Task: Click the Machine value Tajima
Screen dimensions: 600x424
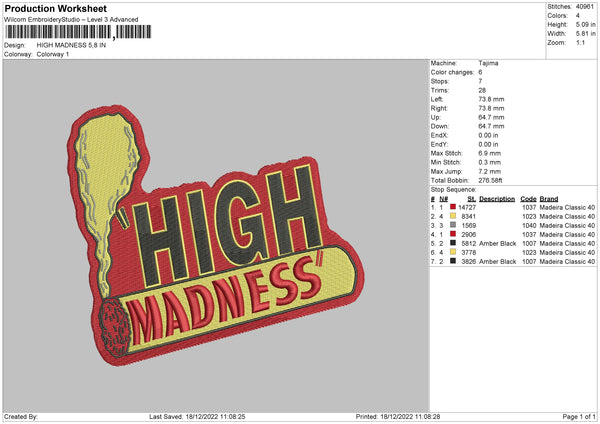Action: point(490,63)
